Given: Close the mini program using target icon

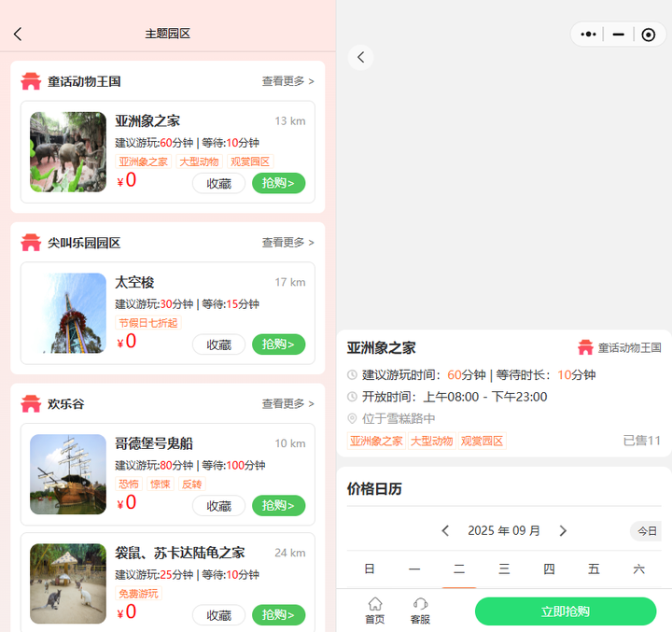Looking at the screenshot, I should click(x=648, y=35).
